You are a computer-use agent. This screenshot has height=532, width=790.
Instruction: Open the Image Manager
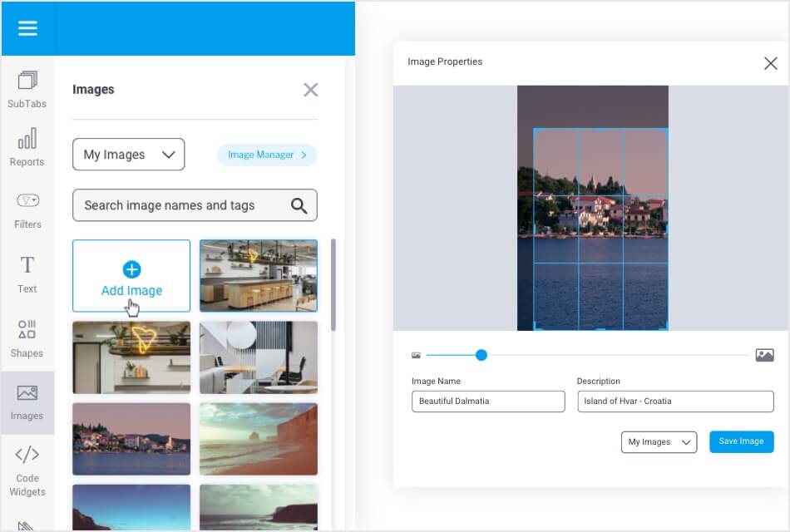(x=266, y=155)
